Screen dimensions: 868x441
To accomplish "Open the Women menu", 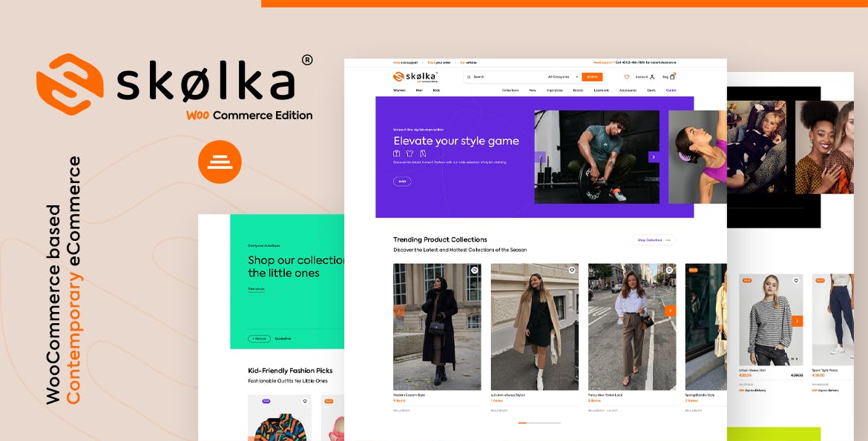I will (x=399, y=90).
